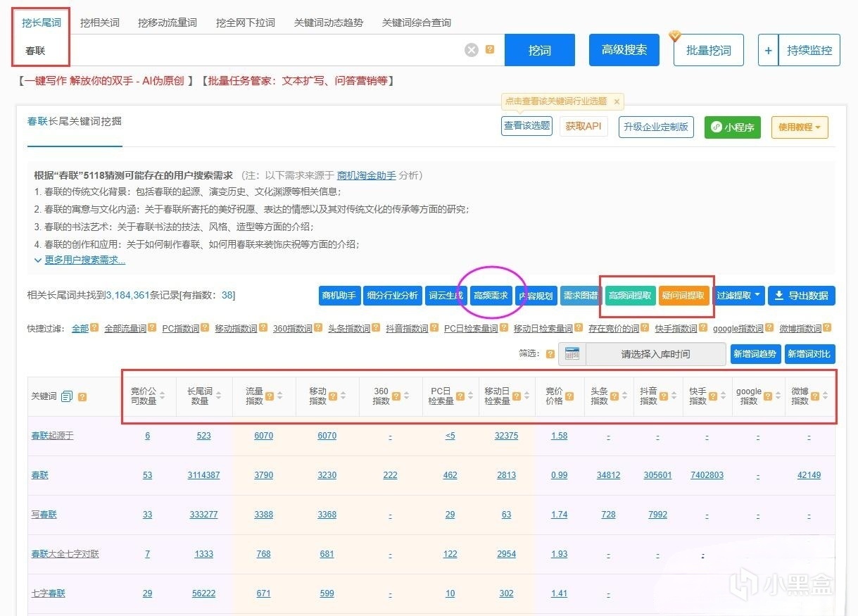Click the 商机助手 button

coord(339,296)
